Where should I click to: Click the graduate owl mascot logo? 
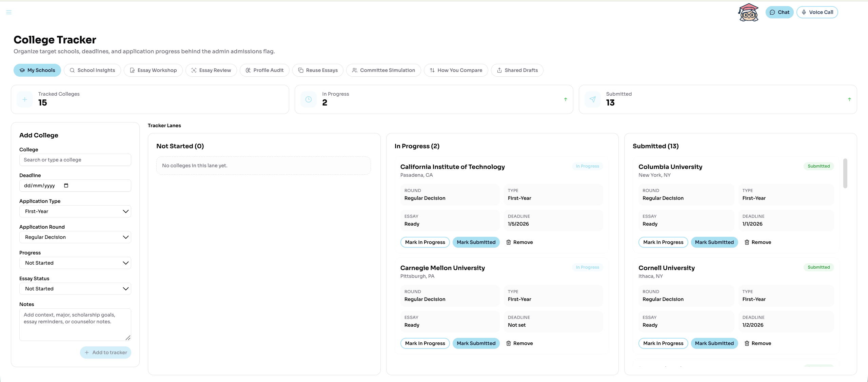748,12
